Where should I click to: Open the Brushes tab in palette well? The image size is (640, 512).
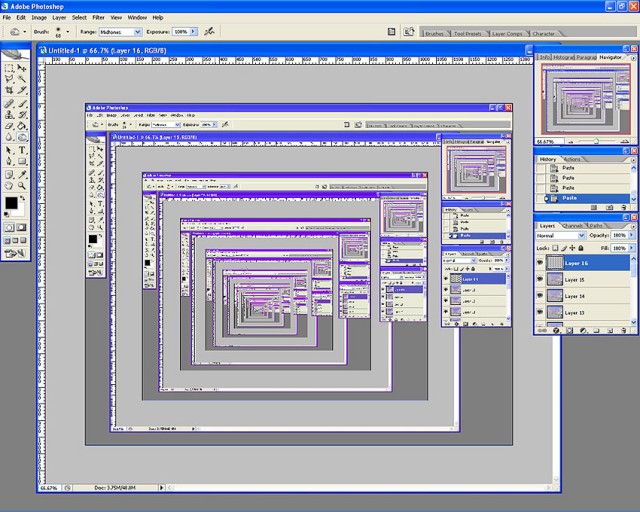tap(434, 33)
